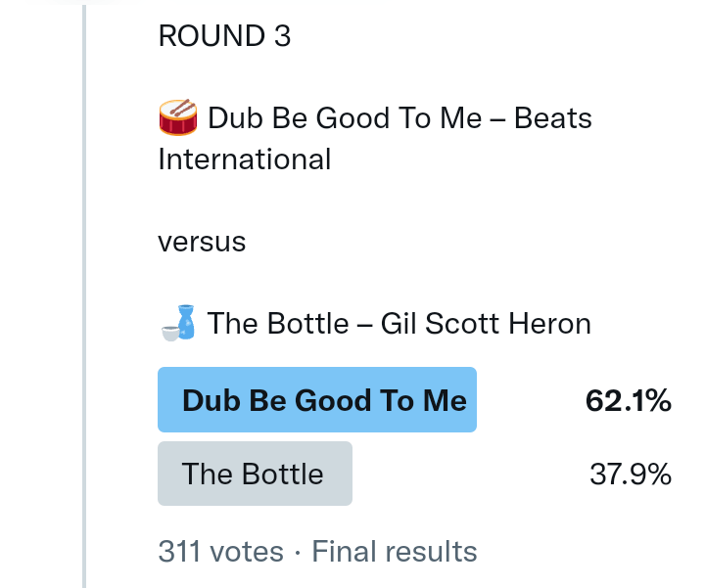705x588 pixels.
Task: Click the vertical gray thread line
Action: (84, 294)
